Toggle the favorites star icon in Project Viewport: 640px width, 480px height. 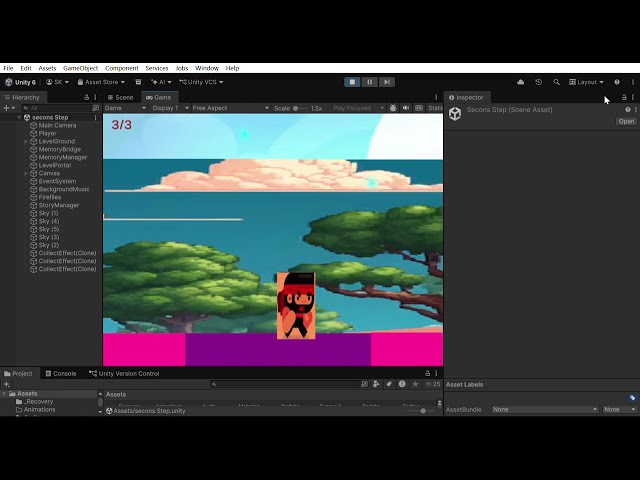pos(416,384)
